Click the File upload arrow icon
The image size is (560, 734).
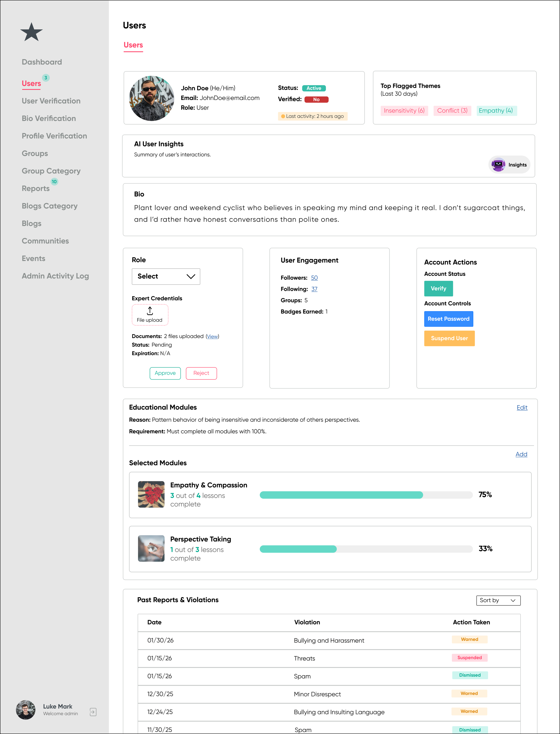(x=150, y=311)
